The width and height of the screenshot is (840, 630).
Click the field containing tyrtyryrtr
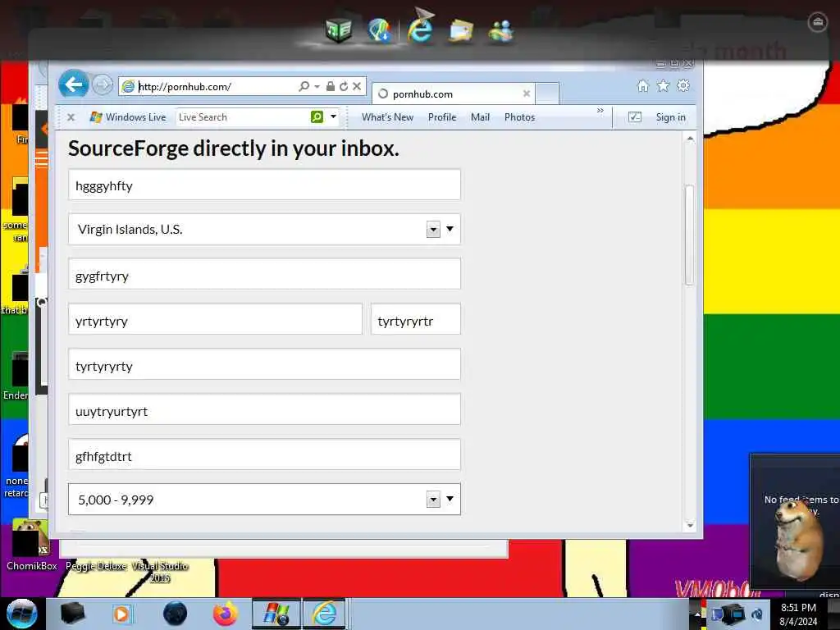tap(416, 319)
